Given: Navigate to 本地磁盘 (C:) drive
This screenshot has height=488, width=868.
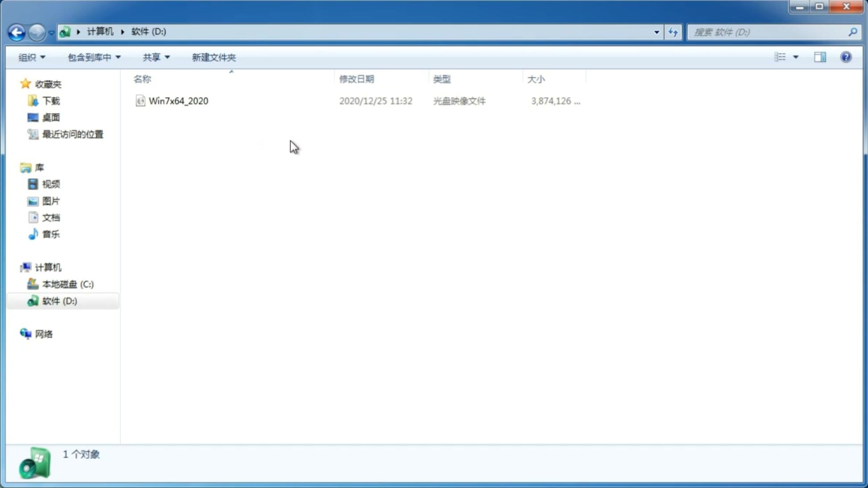Looking at the screenshot, I should click(x=67, y=284).
